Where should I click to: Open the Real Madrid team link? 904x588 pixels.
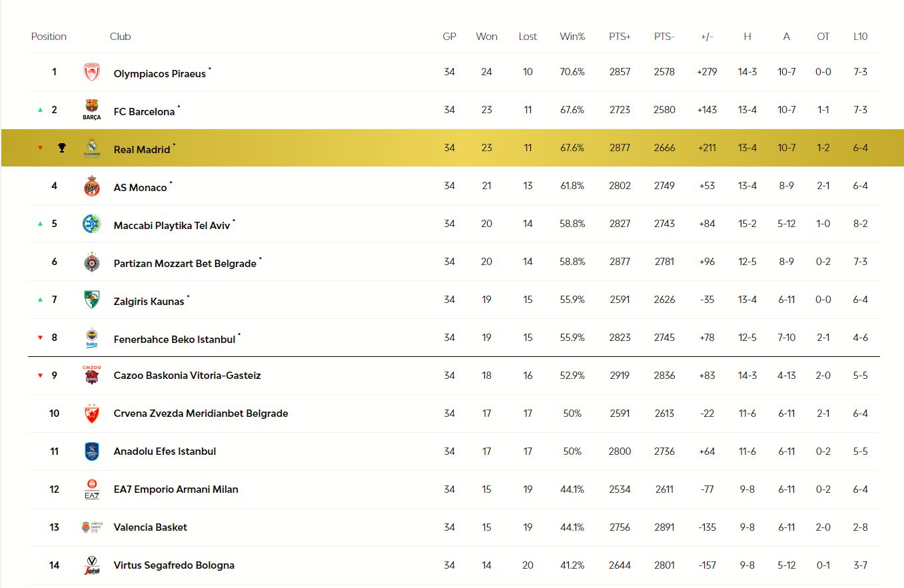click(x=142, y=149)
